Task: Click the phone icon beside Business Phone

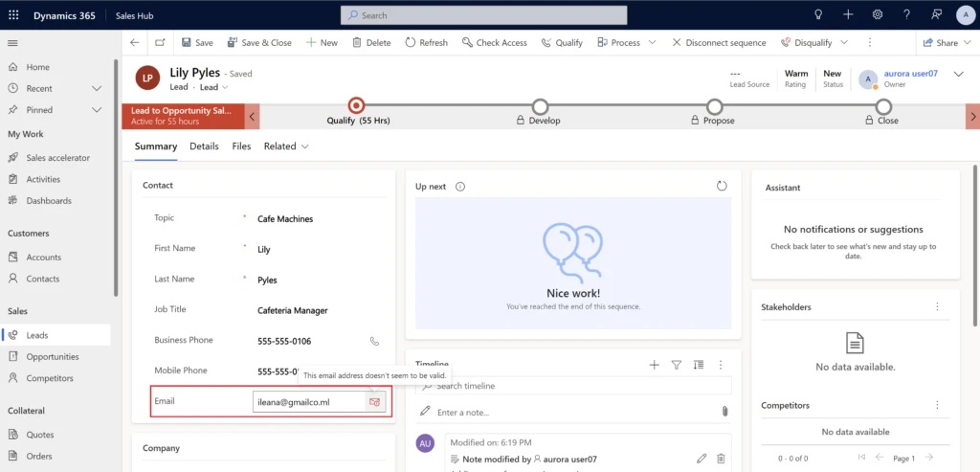Action: [374, 341]
